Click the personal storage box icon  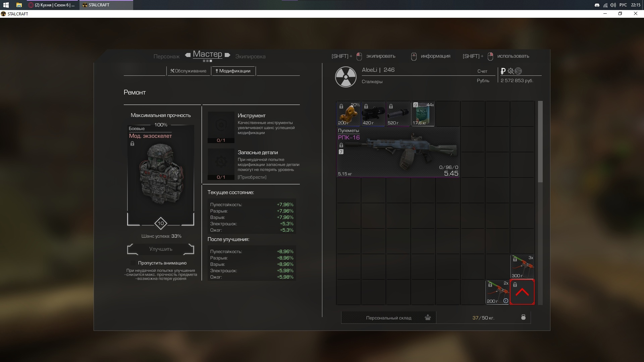pyautogui.click(x=428, y=317)
